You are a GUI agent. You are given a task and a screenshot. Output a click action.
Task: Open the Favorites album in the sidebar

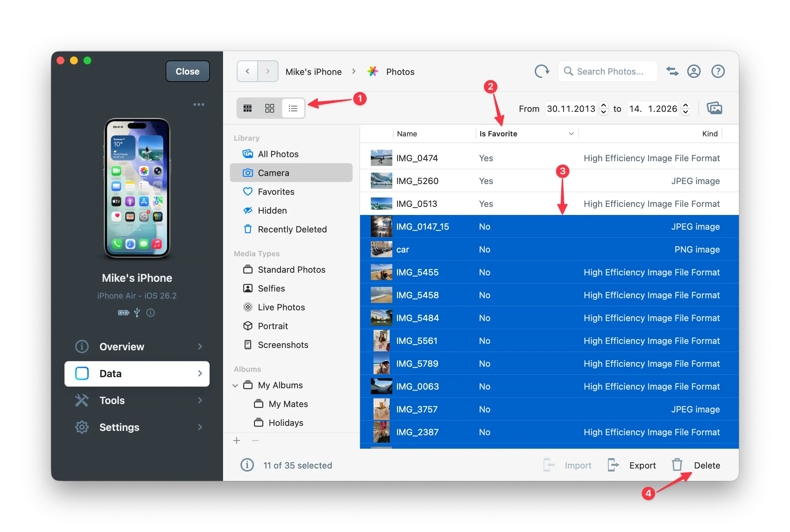point(276,191)
